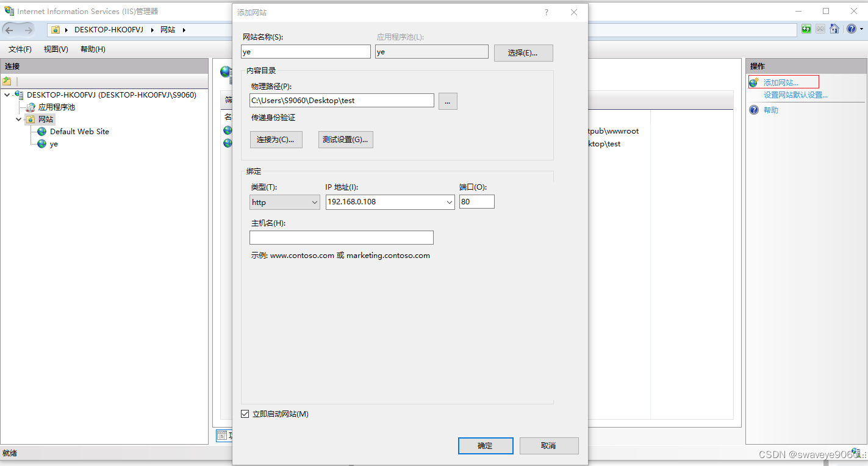Click the server icon of the DESKTOP-HKO0FVJ node
868x466 pixels.
click(20, 95)
